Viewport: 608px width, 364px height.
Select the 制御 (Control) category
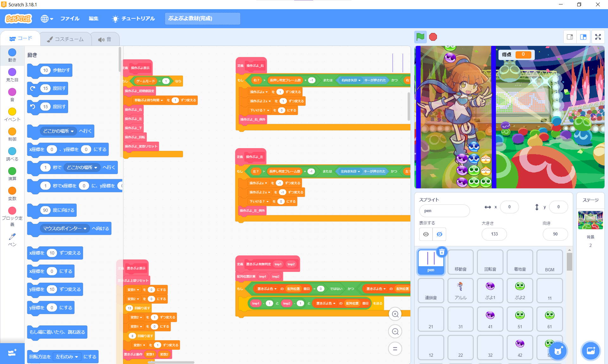[12, 135]
